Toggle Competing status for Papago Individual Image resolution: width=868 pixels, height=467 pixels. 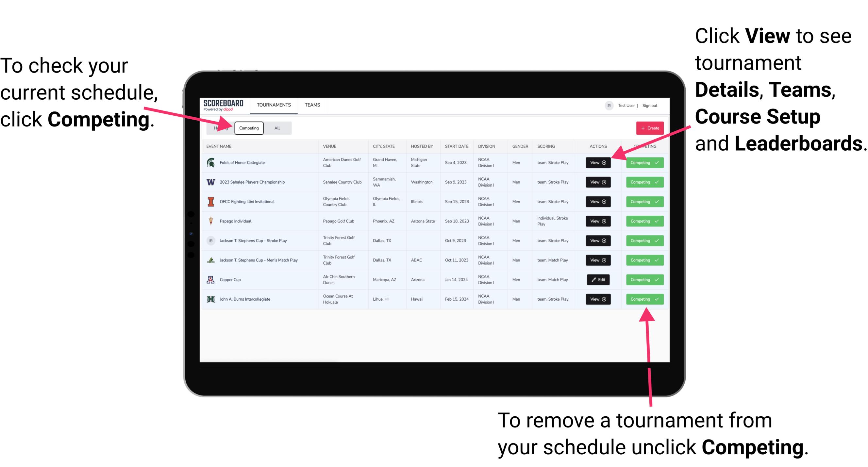643,221
